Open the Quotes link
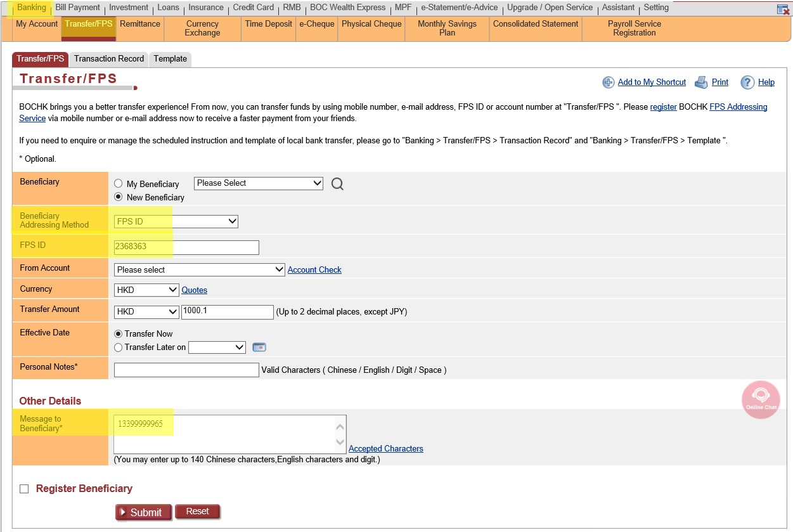The image size is (793, 532). pyautogui.click(x=195, y=290)
